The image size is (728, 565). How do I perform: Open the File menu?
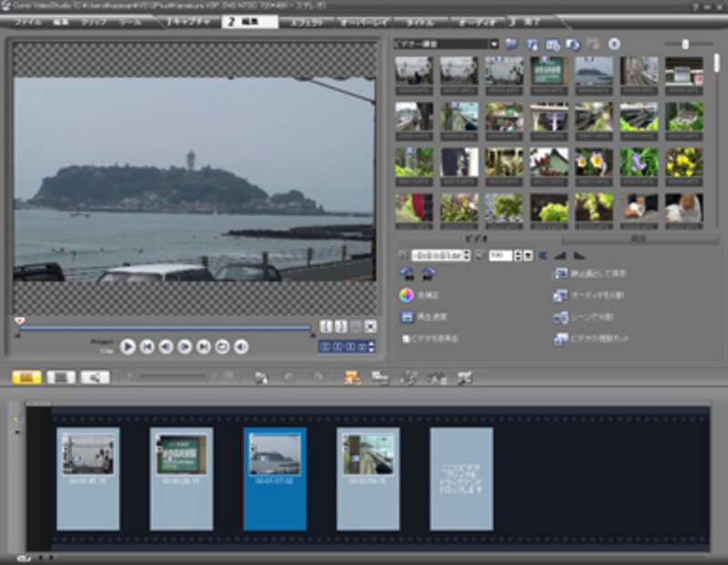28,21
